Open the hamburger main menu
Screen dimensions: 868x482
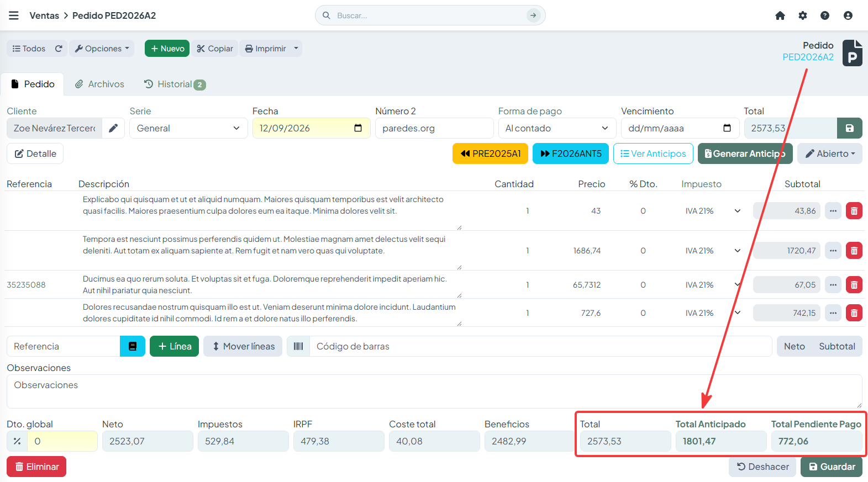(x=14, y=15)
